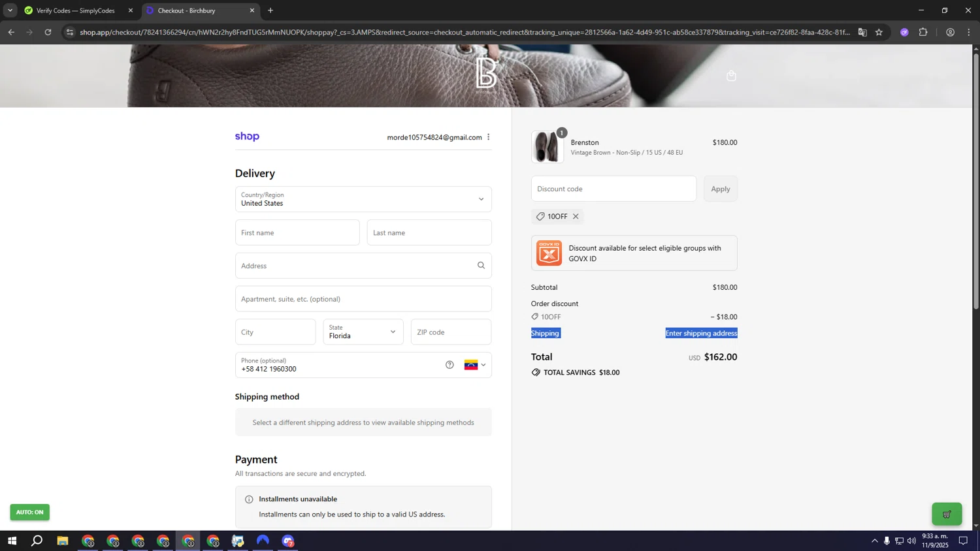The height and width of the screenshot is (551, 980).
Task: Click the email morde105754824@gmail.com
Action: (434, 137)
